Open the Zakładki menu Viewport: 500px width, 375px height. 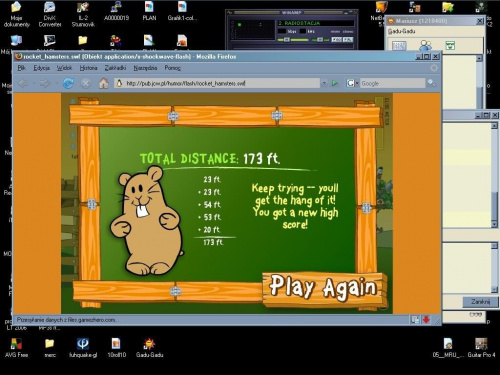tap(115, 68)
